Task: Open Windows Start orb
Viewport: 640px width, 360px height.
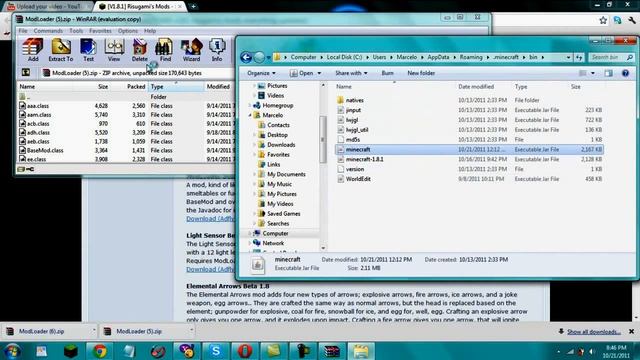Action: click(x=12, y=351)
